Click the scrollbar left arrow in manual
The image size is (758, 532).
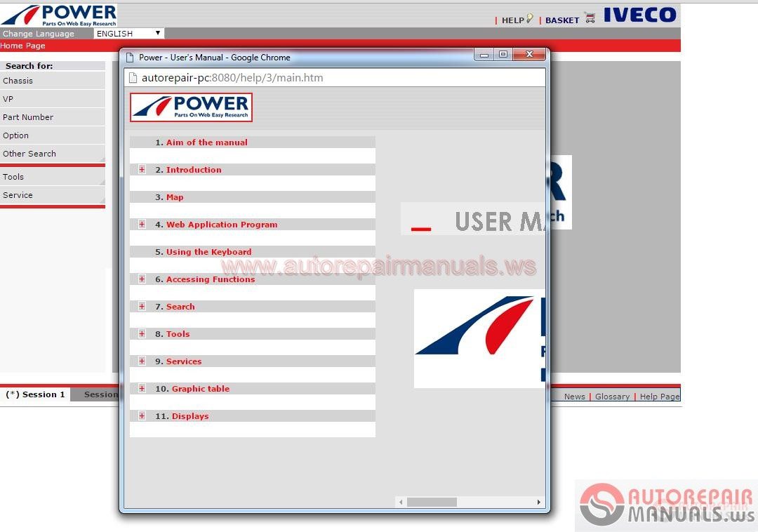401,502
